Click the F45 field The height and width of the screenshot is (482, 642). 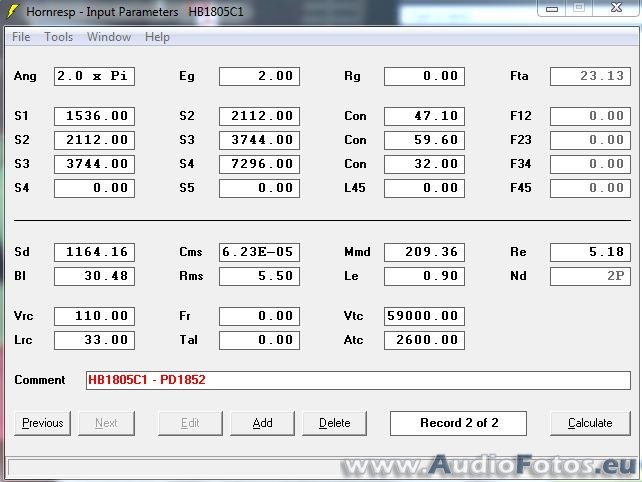pos(590,188)
